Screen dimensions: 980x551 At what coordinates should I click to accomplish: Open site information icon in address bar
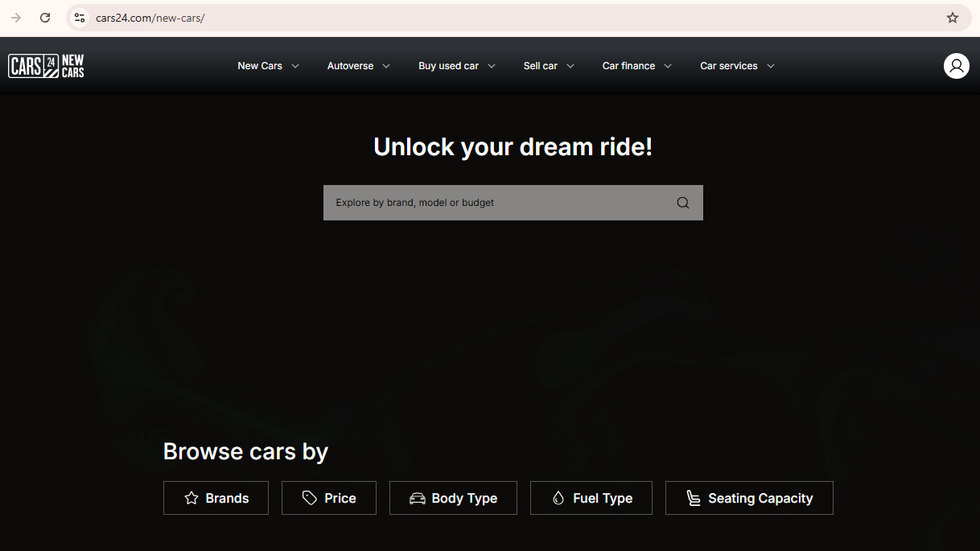(x=79, y=18)
